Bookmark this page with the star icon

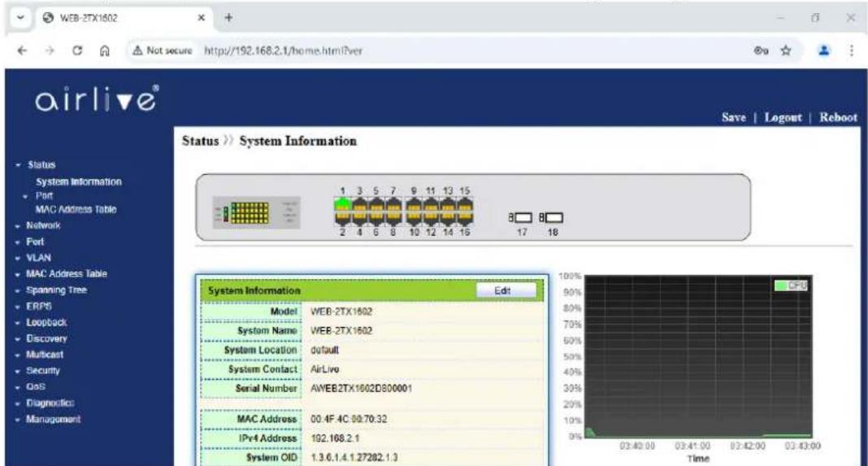[786, 50]
